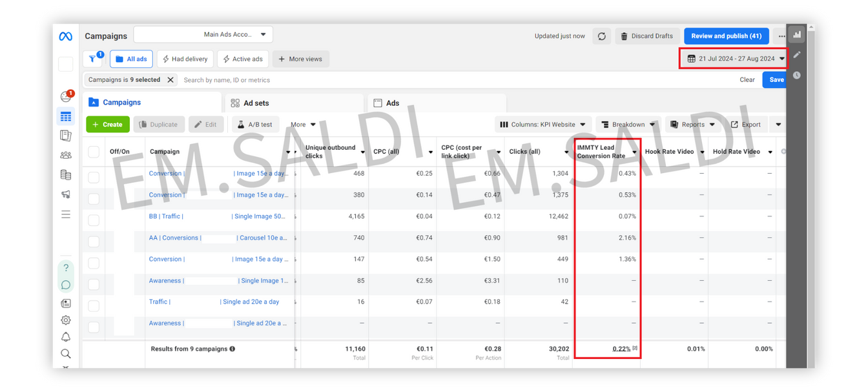Open the Audiences people icon in sidebar
Screen dimensions: 868x392
(x=66, y=155)
